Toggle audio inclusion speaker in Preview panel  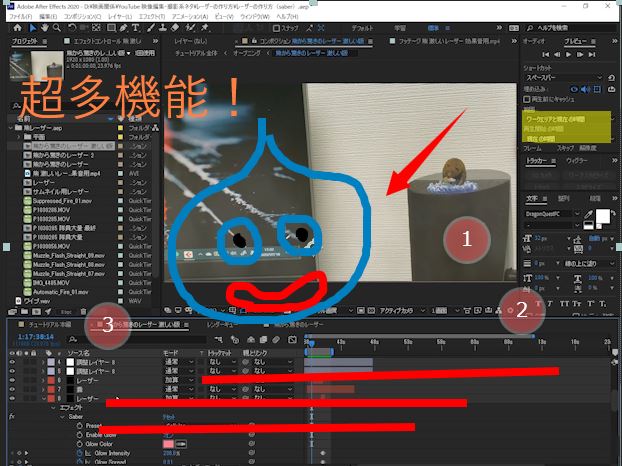coord(586,89)
